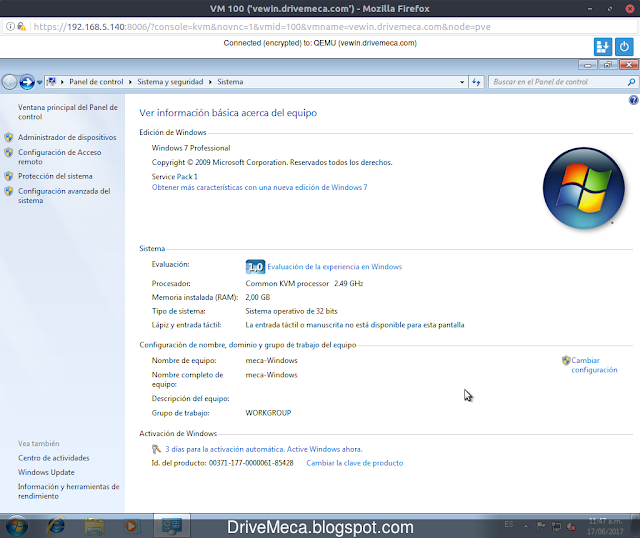Click the noVNC power button icon

[x=624, y=47]
